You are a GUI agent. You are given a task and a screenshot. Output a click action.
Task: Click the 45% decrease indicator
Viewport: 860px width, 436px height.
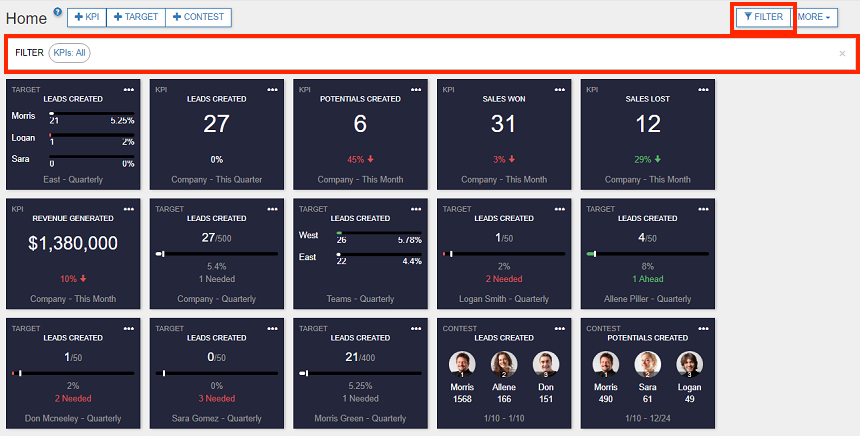point(360,160)
